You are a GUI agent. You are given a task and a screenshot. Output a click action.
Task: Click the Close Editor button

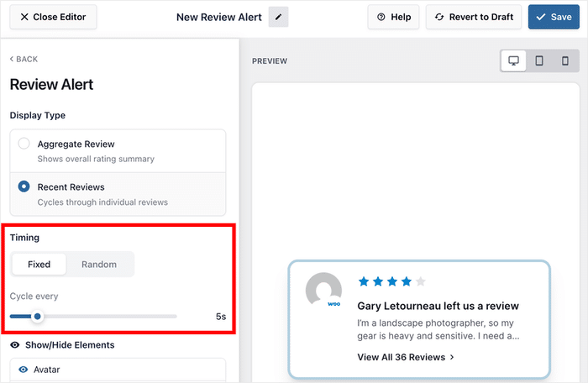[53, 17]
